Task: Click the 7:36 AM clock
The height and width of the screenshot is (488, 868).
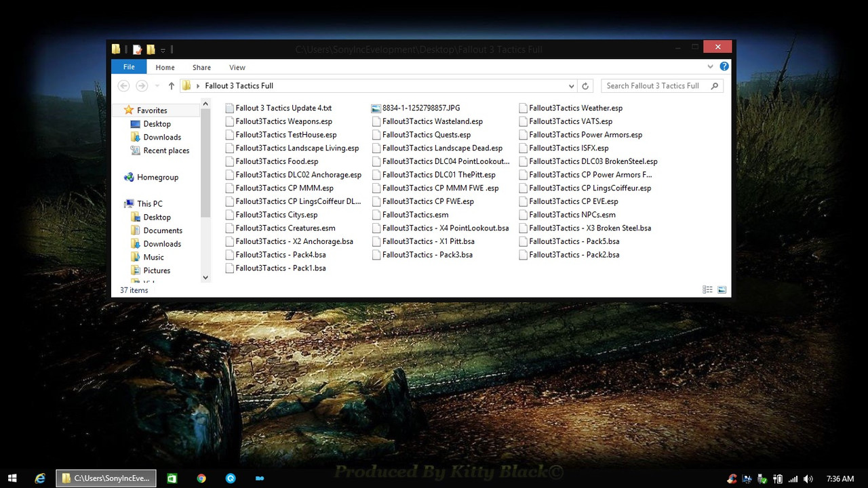Action: click(x=840, y=479)
